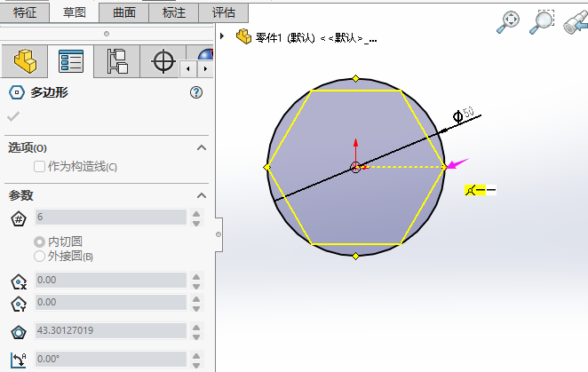This screenshot has height=372, width=588.
Task: Decrease the center Y coordinate
Action: (196, 308)
